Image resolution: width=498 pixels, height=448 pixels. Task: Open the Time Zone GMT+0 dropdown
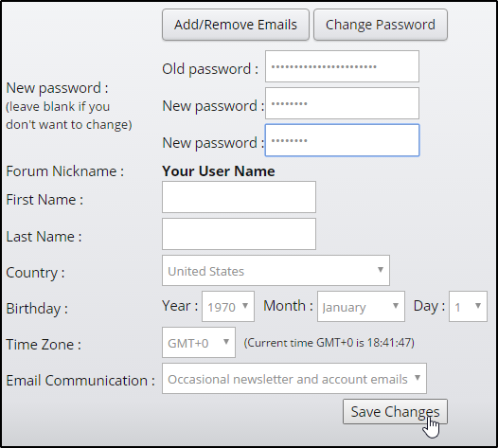click(199, 343)
